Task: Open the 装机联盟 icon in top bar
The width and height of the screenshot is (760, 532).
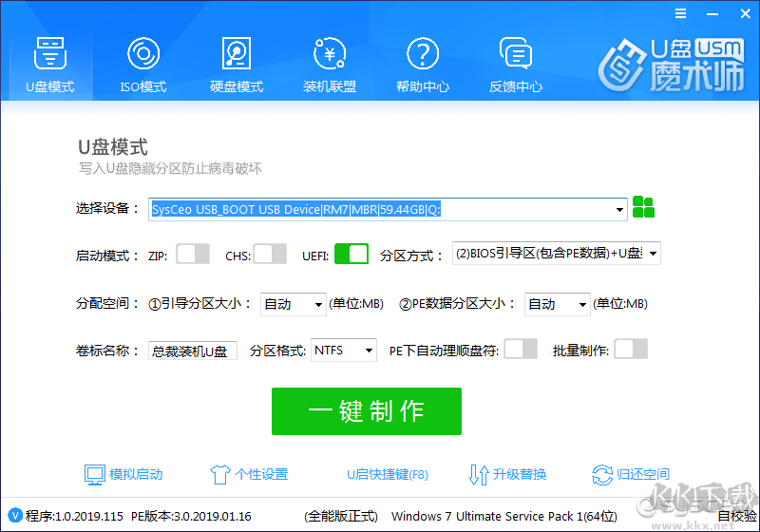Action: 329,54
